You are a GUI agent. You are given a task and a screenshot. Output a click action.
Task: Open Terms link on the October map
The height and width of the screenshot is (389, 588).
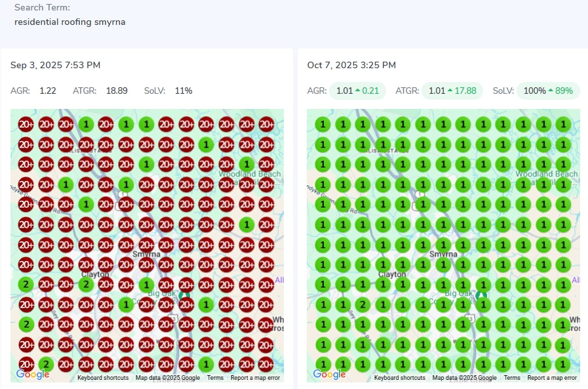(512, 378)
